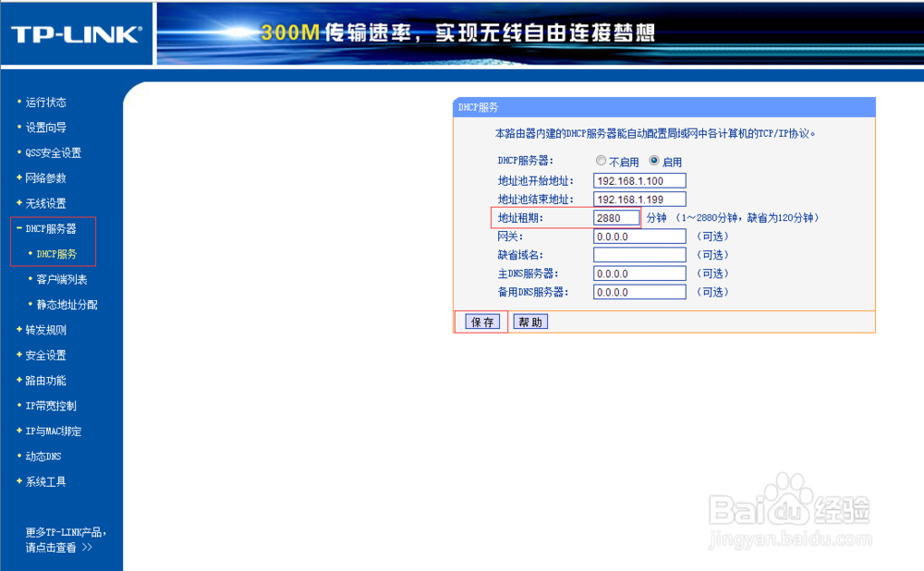Screen dimensions: 924x571
Task: Click the 主DNS服务器 input field
Action: pyautogui.click(x=638, y=273)
